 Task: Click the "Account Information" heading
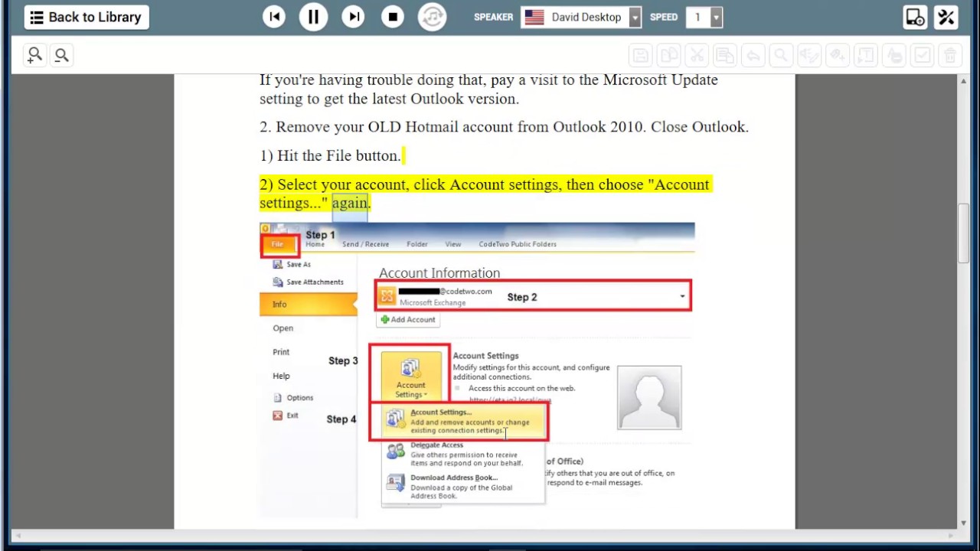(439, 273)
